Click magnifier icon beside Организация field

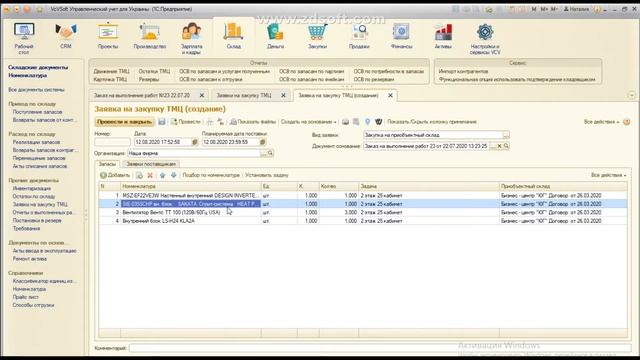[270, 153]
